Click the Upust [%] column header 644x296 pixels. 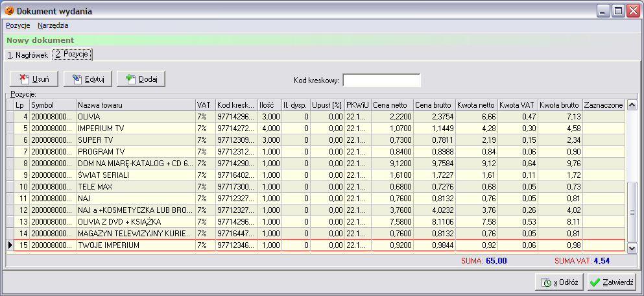pos(327,105)
